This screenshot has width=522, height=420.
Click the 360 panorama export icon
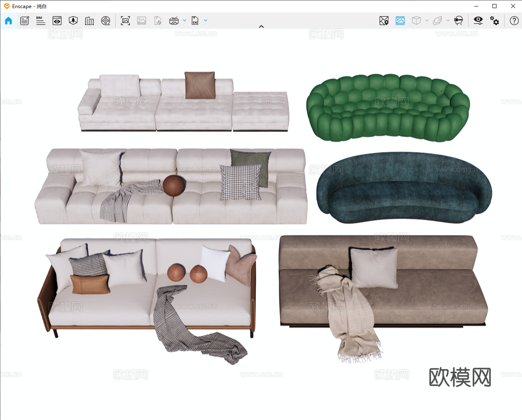coord(174,21)
